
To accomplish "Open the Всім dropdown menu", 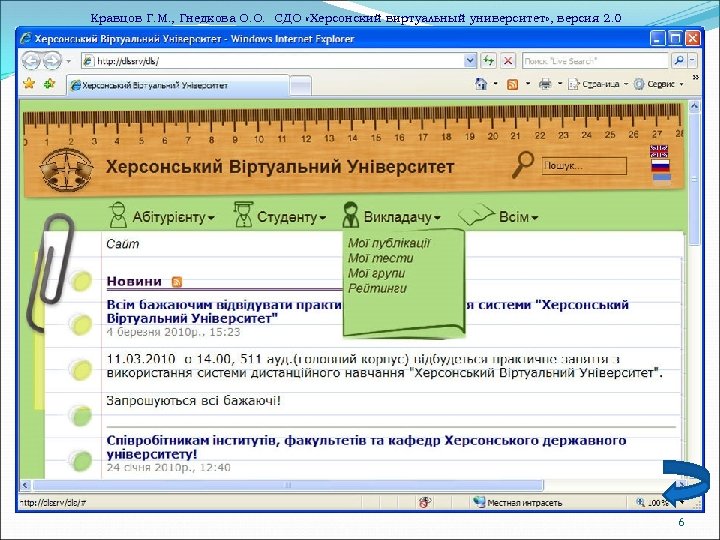I will [x=518, y=217].
